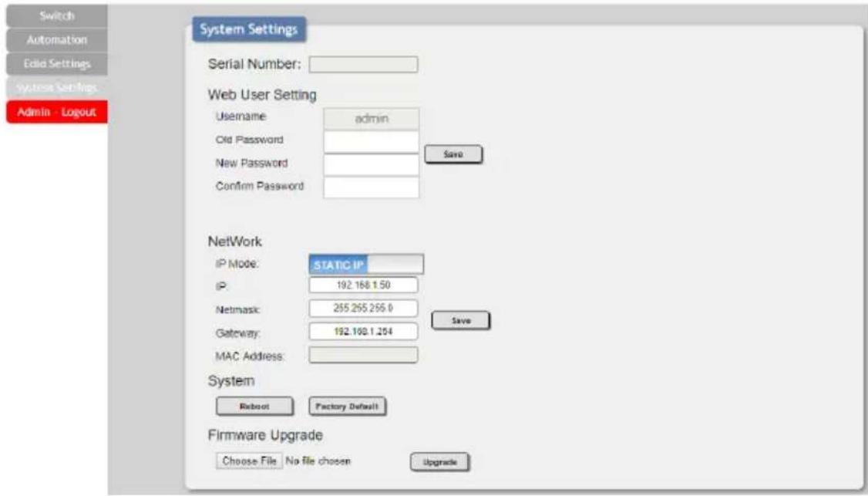Click the Reboot button
868x496 pixels.
tap(254, 407)
